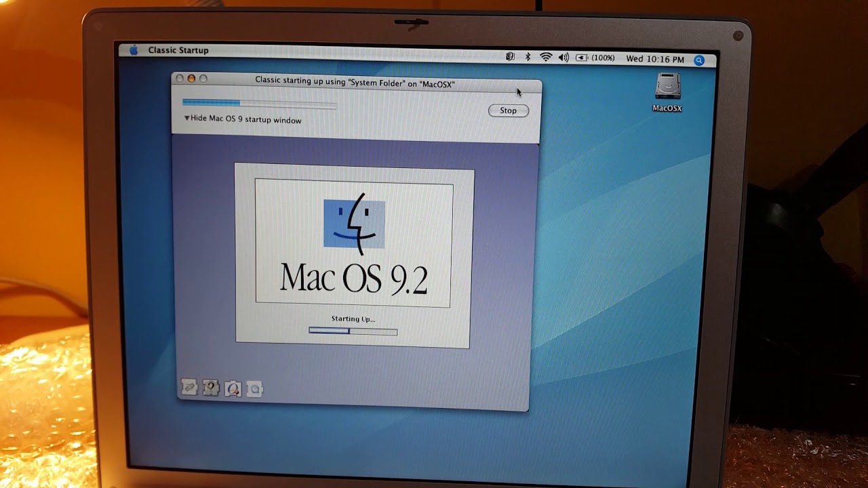Click the question mark extension icon

211,388
